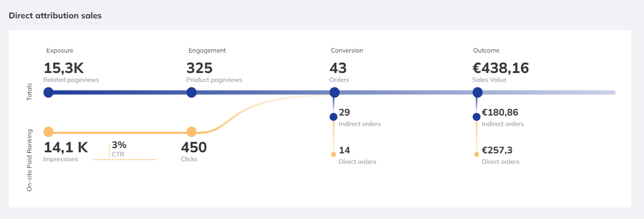Click the orange dot beside 14 direct orders
The height and width of the screenshot is (219, 644).
click(333, 154)
